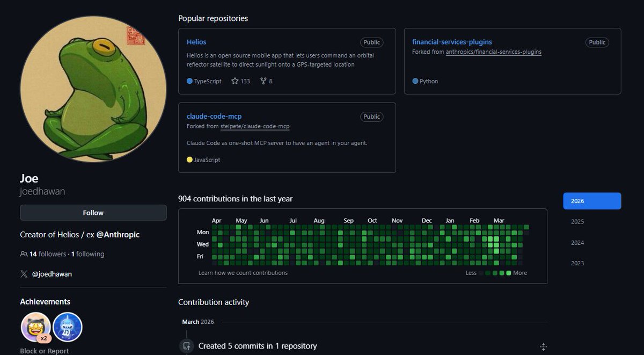This screenshot has height=355, width=644.
Task: Click the Created 5 commits entry
Action: click(258, 346)
